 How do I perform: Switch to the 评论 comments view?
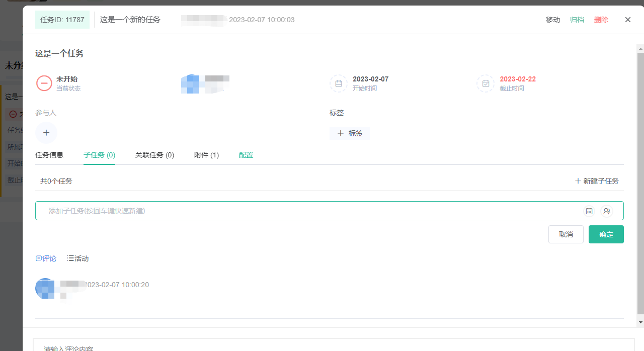46,258
